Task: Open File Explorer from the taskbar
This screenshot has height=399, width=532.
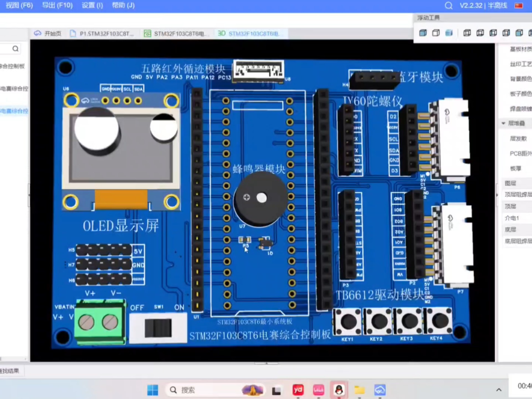Action: (359, 390)
